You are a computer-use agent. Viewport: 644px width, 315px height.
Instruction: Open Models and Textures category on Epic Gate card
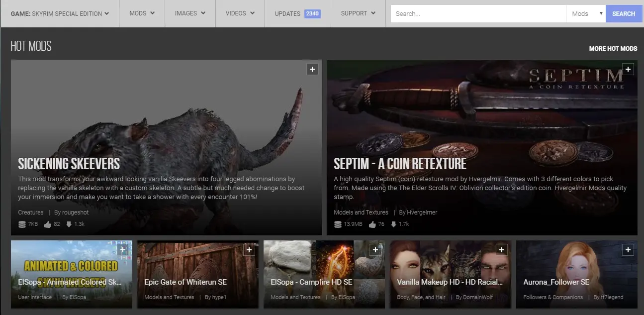click(169, 297)
